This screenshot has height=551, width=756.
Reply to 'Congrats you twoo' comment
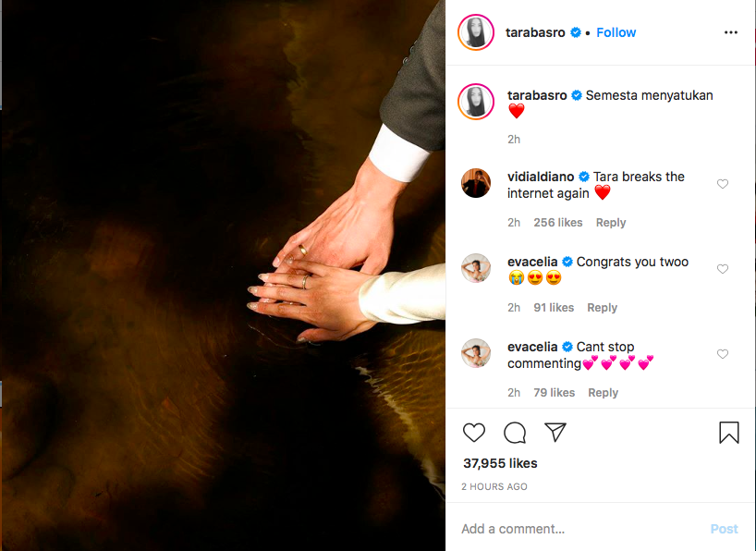click(x=602, y=307)
